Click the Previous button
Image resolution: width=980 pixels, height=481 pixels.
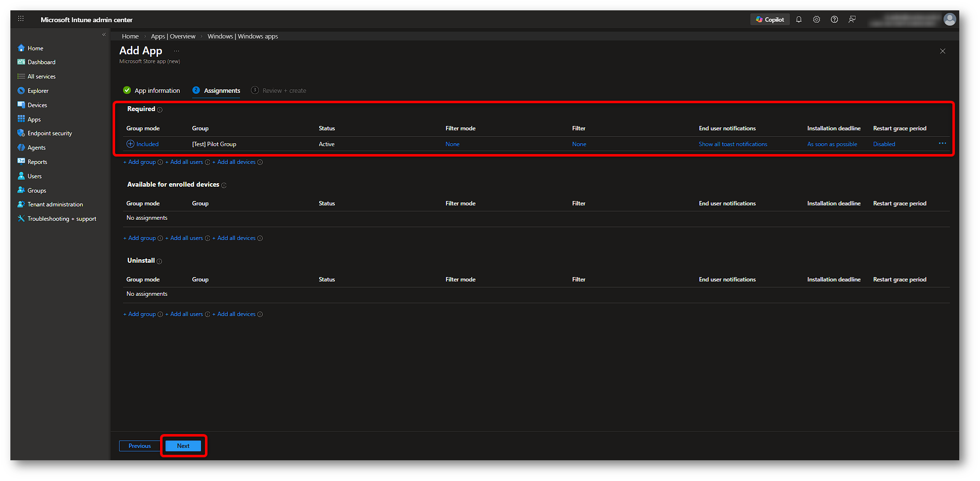(x=140, y=446)
